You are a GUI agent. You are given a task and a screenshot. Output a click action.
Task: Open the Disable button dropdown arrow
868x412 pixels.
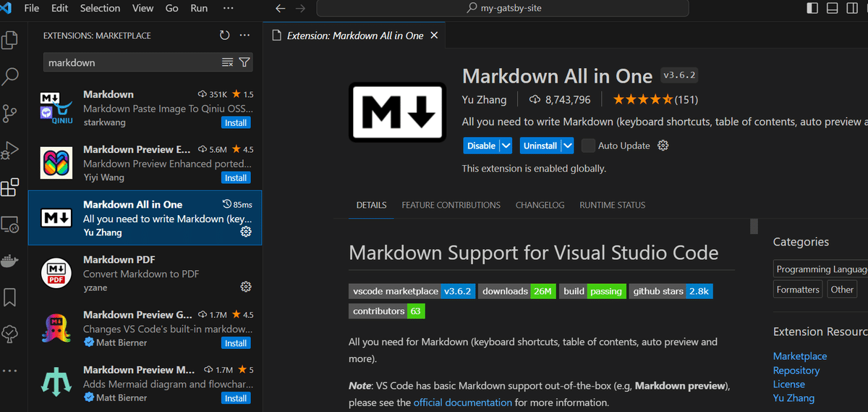506,146
